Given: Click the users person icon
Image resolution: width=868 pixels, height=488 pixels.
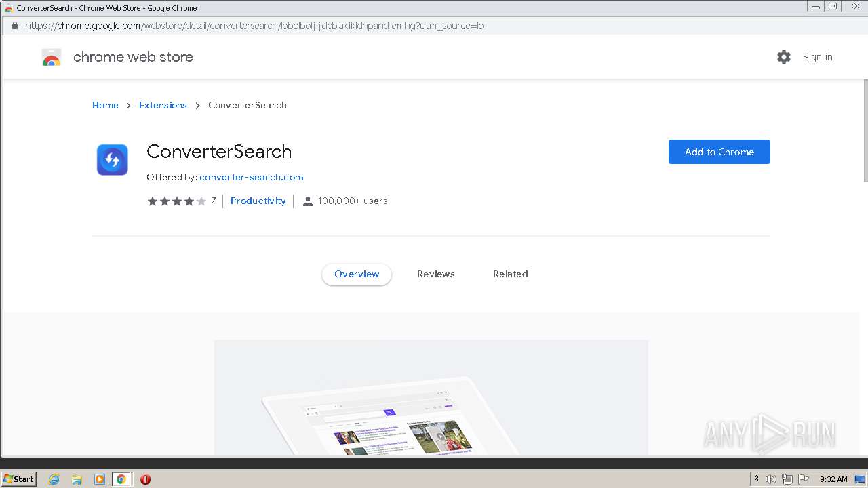Looking at the screenshot, I should pyautogui.click(x=307, y=201).
